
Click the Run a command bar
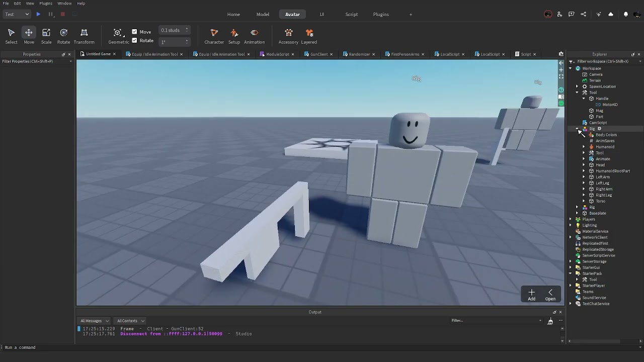(322, 347)
